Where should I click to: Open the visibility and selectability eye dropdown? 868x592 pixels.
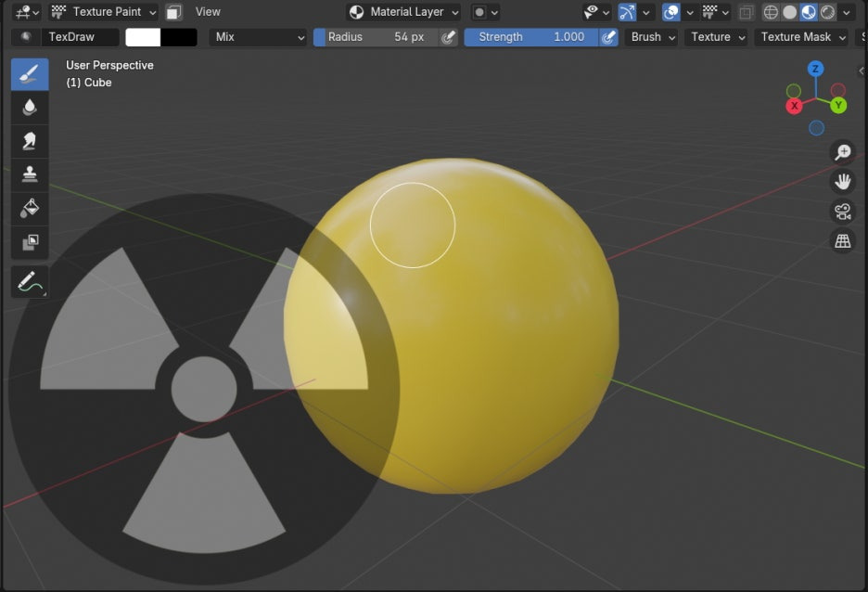coord(597,12)
